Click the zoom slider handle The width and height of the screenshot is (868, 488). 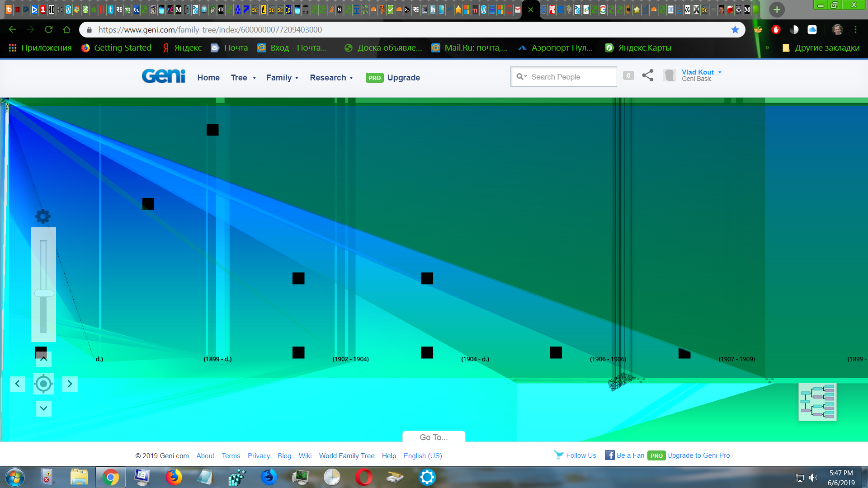(x=44, y=293)
